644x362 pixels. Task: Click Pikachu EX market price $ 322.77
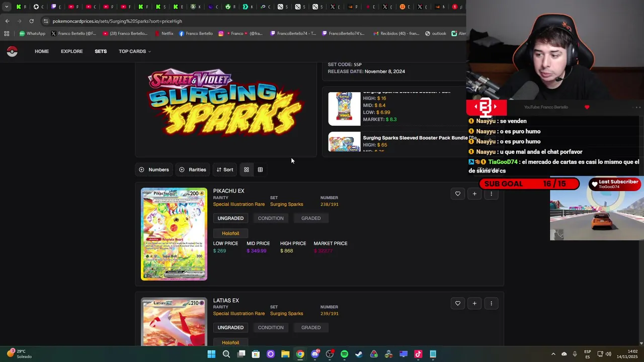coord(323,251)
